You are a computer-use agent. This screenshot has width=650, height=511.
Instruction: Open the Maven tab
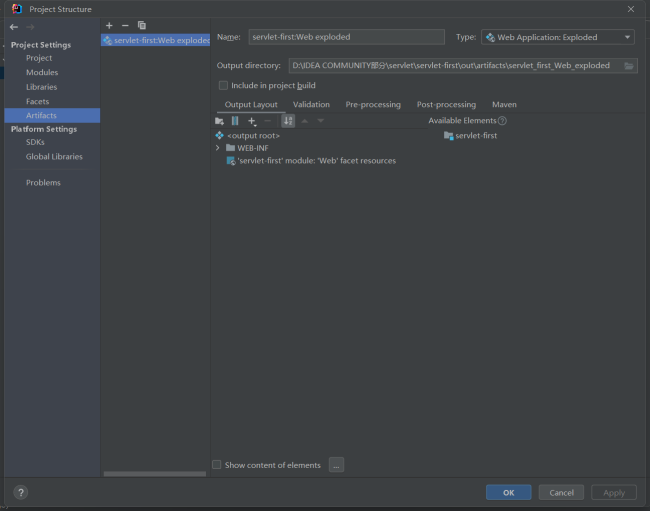click(504, 104)
